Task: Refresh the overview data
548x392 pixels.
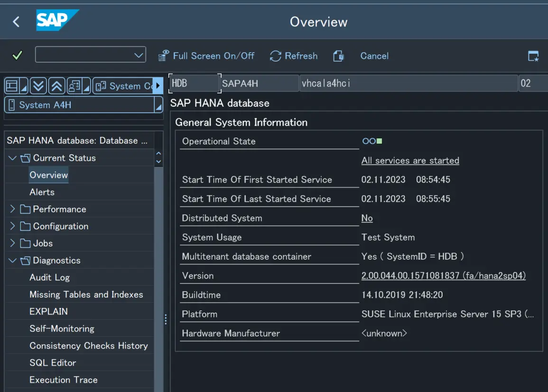Action: [294, 56]
